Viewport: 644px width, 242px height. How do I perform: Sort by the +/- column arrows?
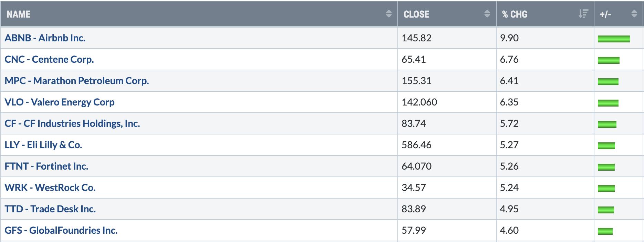point(634,14)
